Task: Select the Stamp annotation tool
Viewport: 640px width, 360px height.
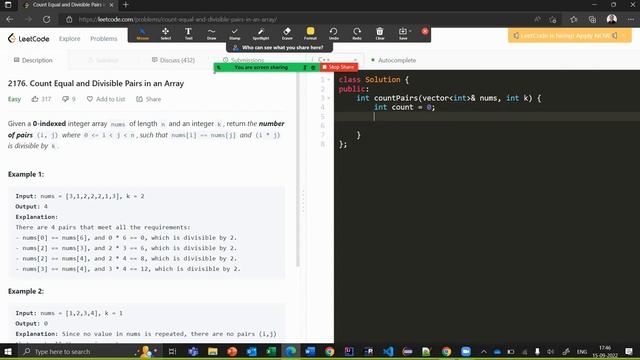Action: coord(234,34)
